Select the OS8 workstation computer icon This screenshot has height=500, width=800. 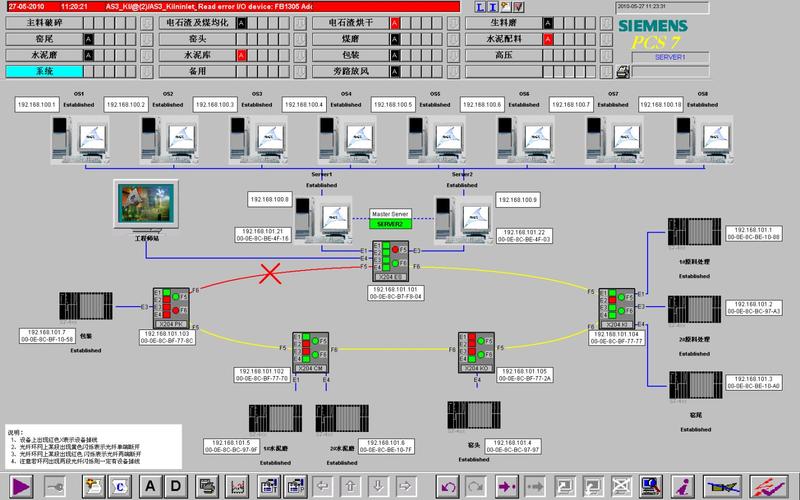(705, 140)
